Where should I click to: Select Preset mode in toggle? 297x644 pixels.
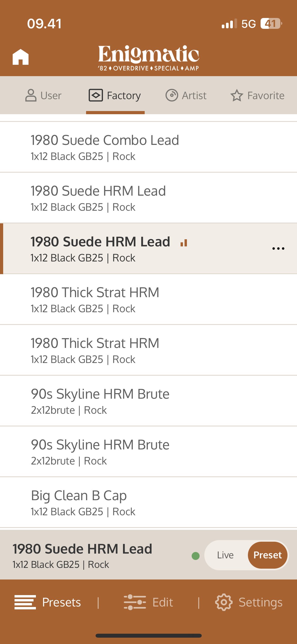(267, 555)
